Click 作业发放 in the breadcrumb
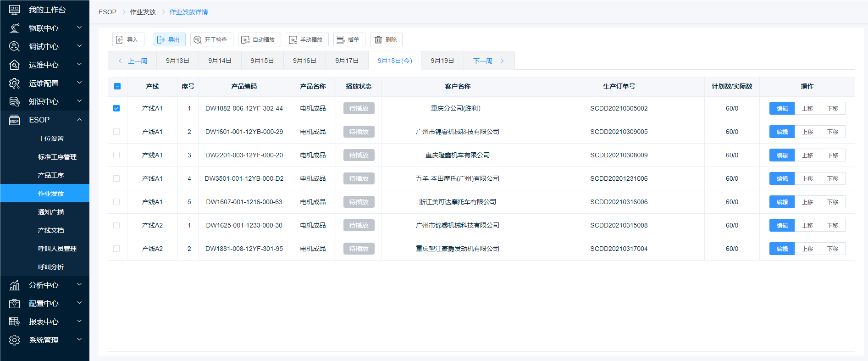 point(143,12)
